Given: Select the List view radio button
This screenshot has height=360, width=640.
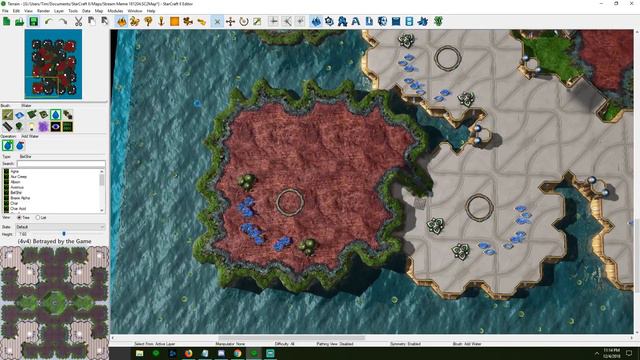Looking at the screenshot, I should pyautogui.click(x=38, y=218).
